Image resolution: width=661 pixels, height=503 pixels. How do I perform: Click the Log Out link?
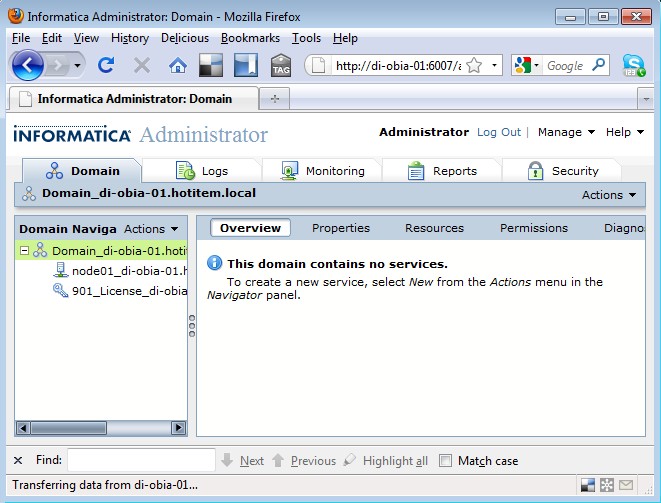pyautogui.click(x=499, y=132)
